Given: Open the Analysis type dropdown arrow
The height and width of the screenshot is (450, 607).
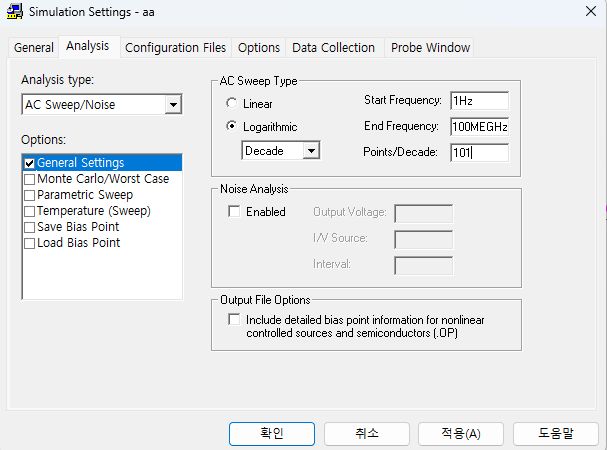Looking at the screenshot, I should click(x=173, y=105).
